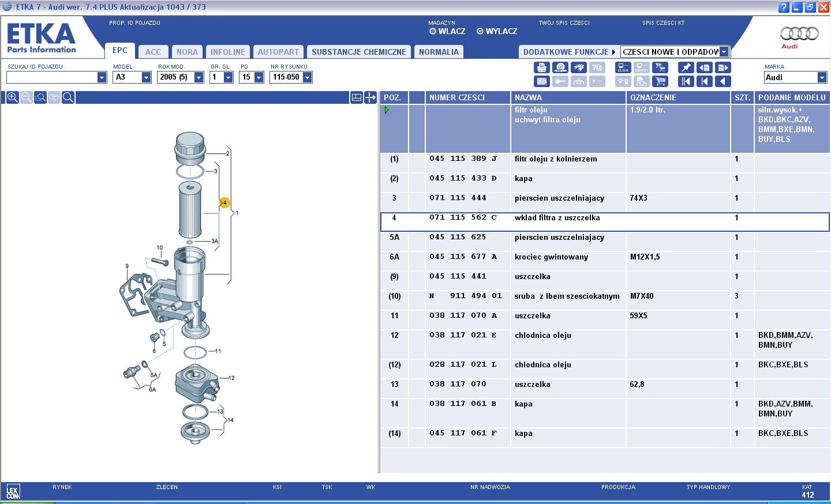Click highlighted callout 4 in the drawing
The image size is (831, 504).
click(x=224, y=202)
